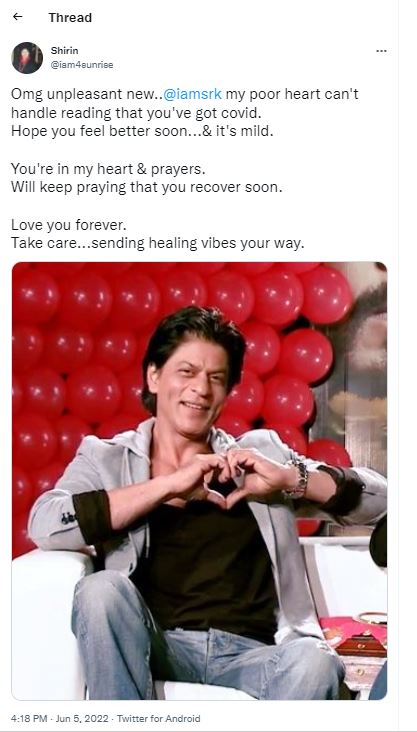Click the 'Love you forever.' line
This screenshot has height=732, width=417.
(69, 225)
